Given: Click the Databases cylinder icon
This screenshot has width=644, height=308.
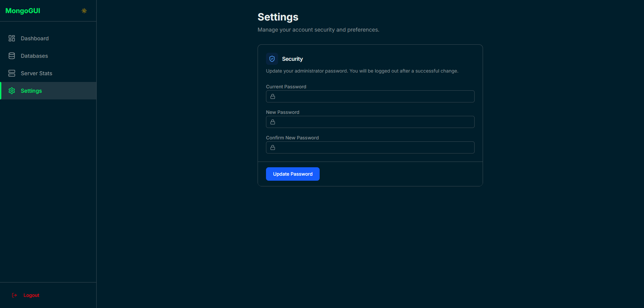Looking at the screenshot, I should click(x=12, y=56).
